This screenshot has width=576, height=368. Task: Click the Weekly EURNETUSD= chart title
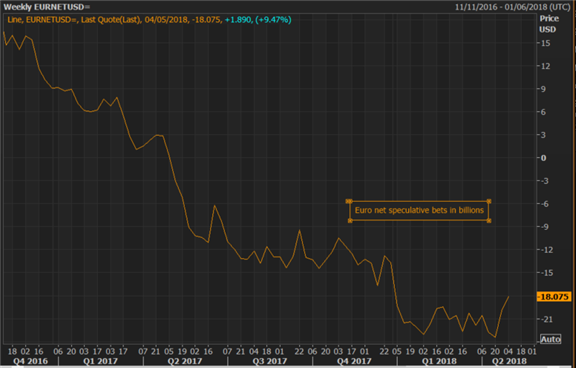[47, 7]
